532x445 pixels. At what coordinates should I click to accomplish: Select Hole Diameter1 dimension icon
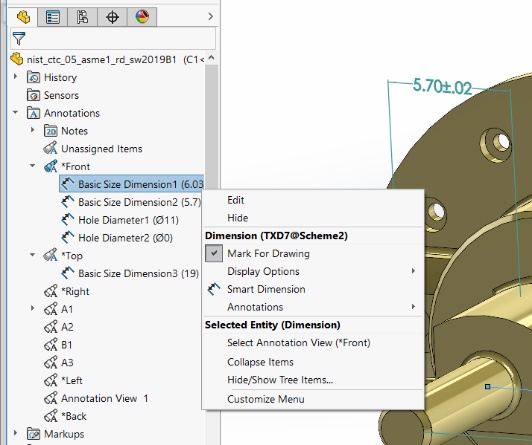coord(68,219)
